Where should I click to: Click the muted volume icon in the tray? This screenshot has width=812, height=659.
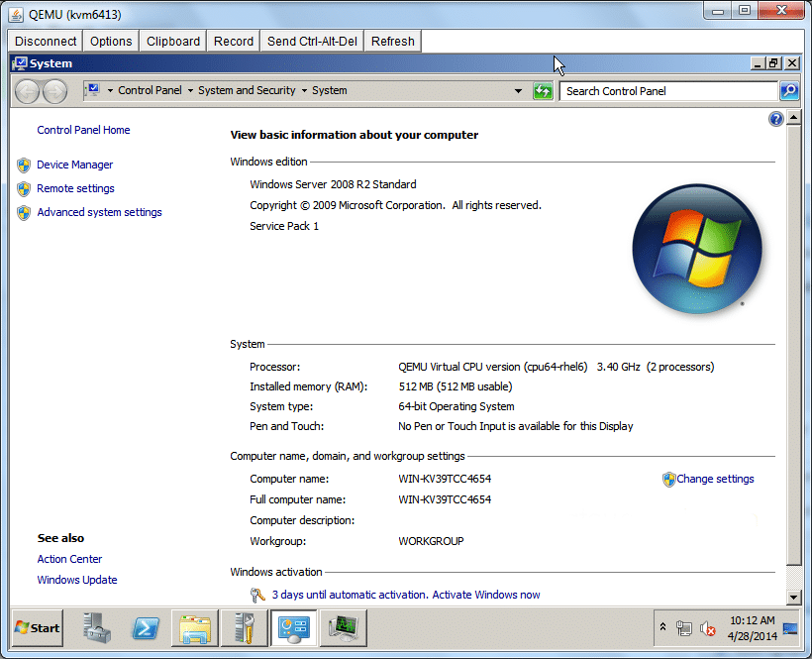(x=707, y=629)
